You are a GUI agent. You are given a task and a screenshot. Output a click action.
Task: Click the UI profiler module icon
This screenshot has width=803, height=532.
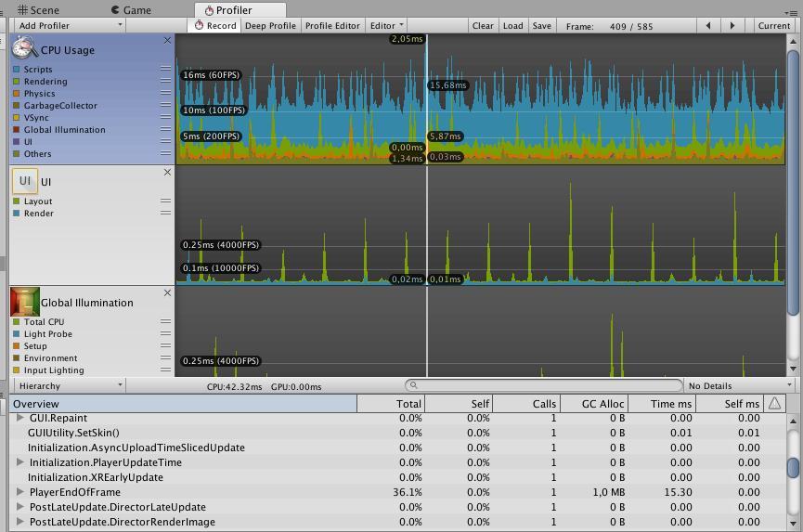(x=24, y=181)
